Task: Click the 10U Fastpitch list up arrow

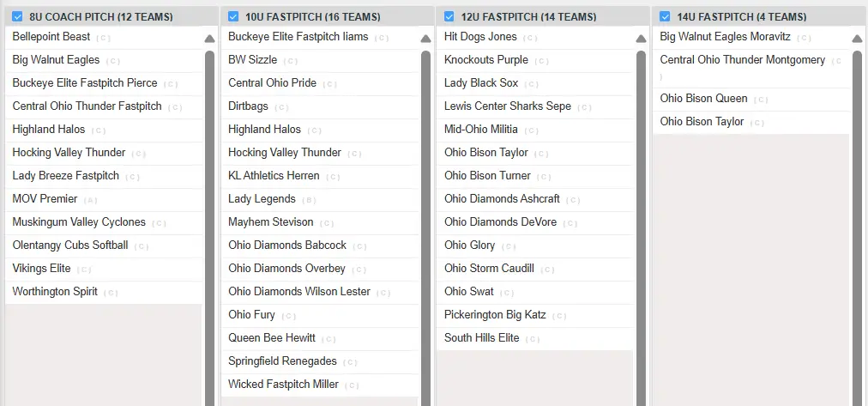Action: (425, 39)
